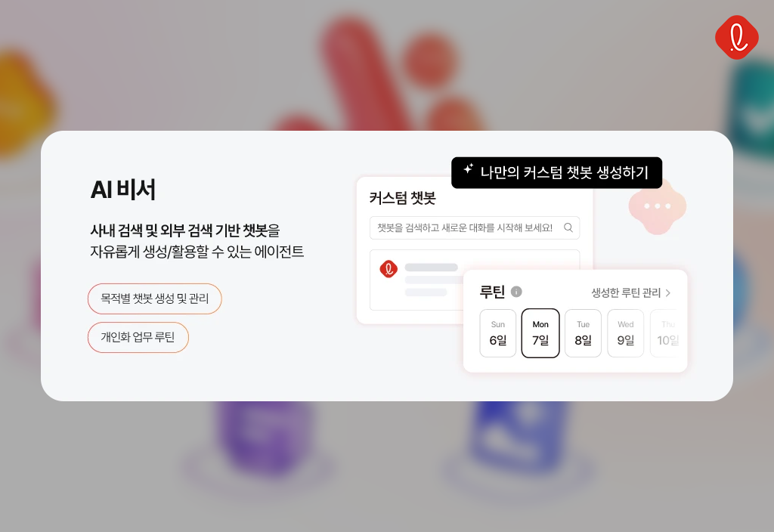The width and height of the screenshot is (774, 532).
Task: Select Tue 8일 date card
Action: [x=583, y=333]
